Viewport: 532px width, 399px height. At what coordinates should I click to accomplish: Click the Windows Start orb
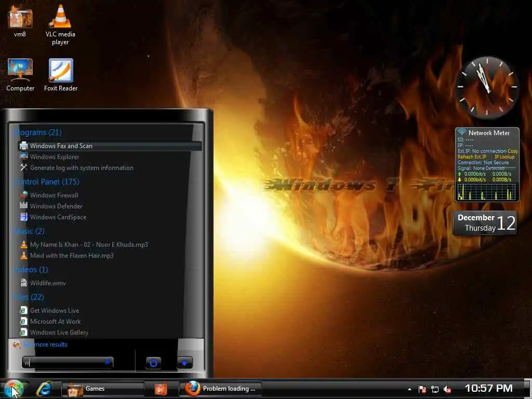pyautogui.click(x=13, y=389)
